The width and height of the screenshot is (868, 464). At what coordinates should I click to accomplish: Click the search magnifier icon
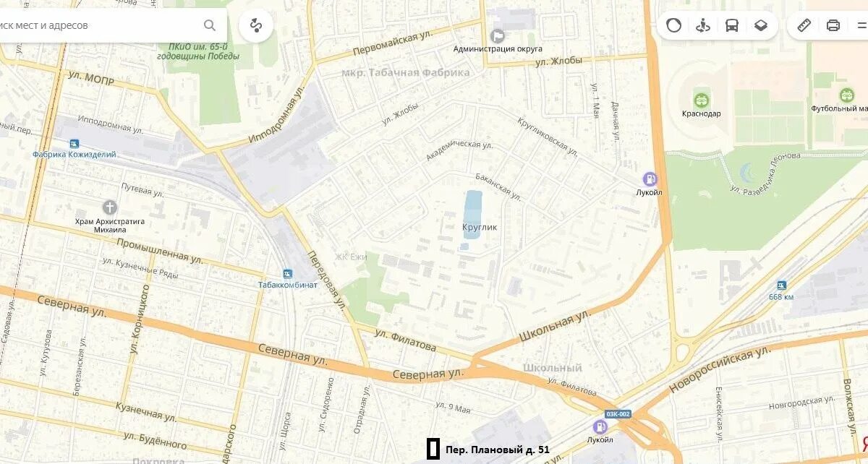210,25
